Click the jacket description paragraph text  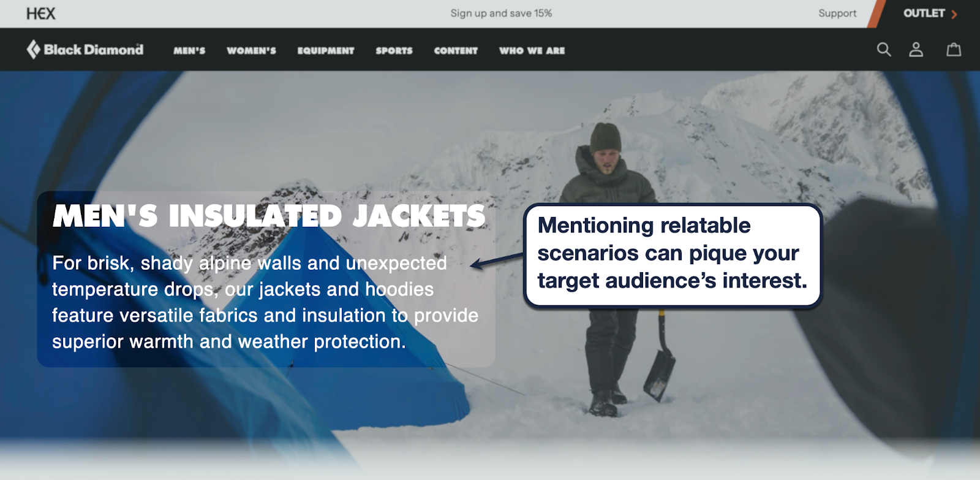pyautogui.click(x=265, y=302)
